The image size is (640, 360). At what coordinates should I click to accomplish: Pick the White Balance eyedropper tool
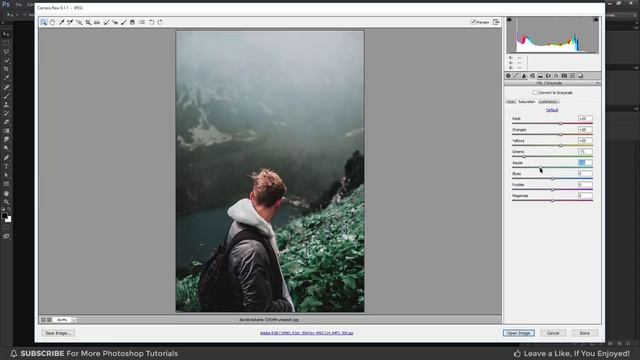[x=62, y=22]
